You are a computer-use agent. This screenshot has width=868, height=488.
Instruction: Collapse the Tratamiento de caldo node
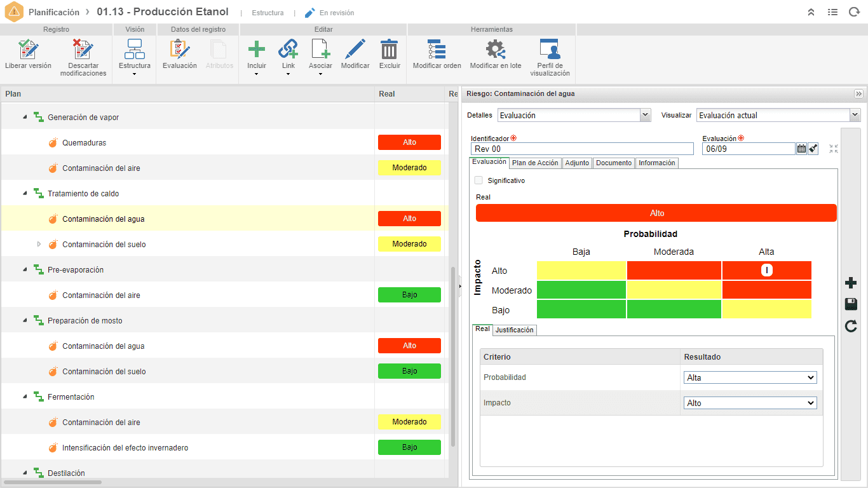click(25, 194)
